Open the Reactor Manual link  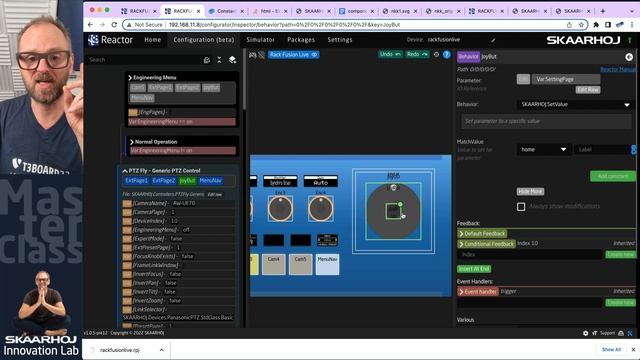[618, 70]
